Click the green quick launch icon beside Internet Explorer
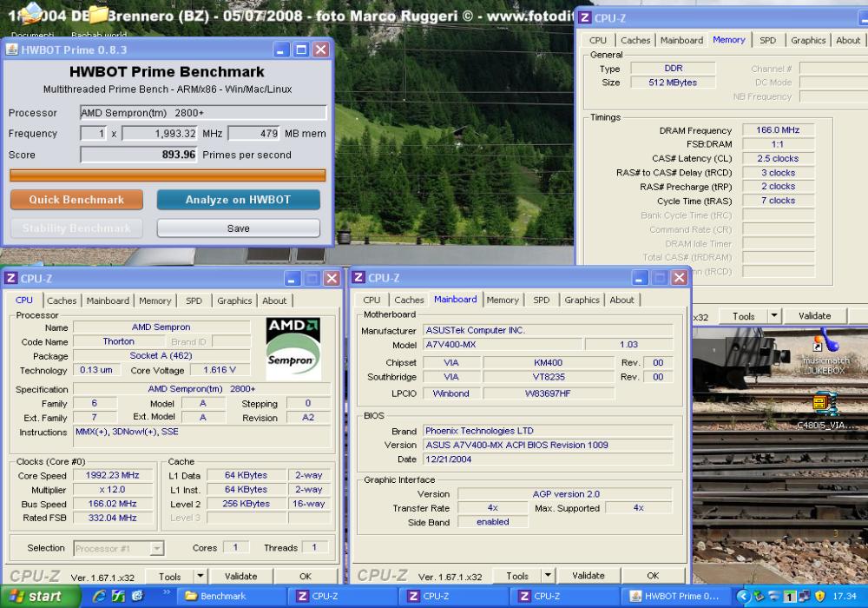Screen dimensions: 868x608 tap(118, 597)
